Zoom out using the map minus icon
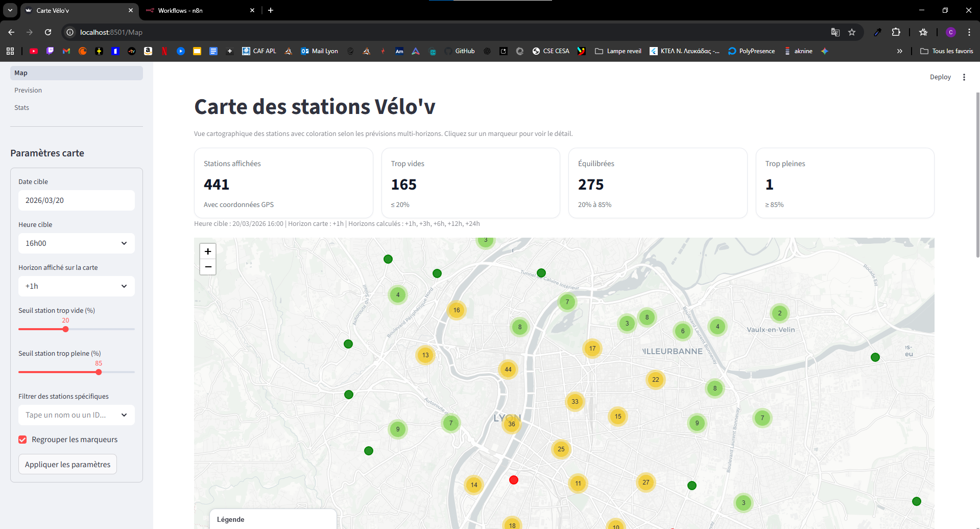Screen dimensions: 980x529 pyautogui.click(x=207, y=267)
